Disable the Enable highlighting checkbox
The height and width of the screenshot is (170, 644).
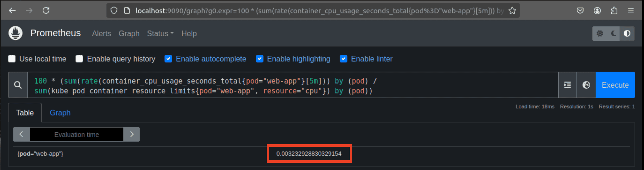coord(259,59)
